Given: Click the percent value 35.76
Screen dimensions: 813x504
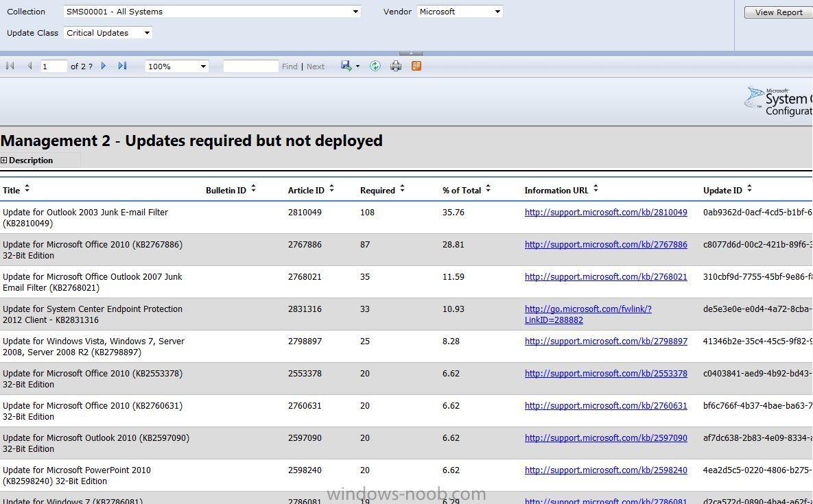Looking at the screenshot, I should 453,213.
